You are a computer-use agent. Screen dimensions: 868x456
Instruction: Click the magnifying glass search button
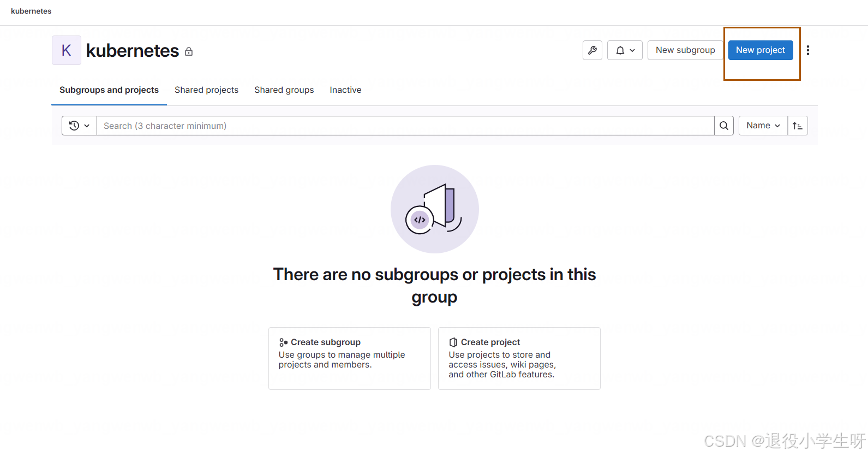724,126
